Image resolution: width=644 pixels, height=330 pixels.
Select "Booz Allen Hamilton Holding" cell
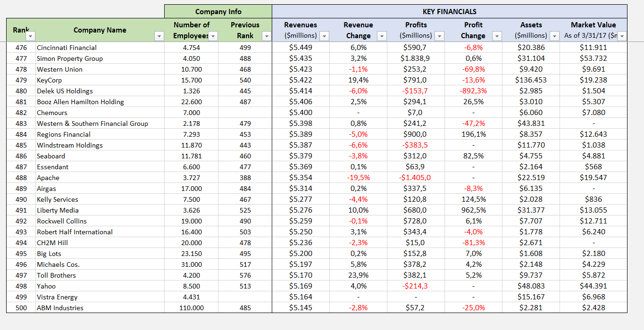point(100,102)
